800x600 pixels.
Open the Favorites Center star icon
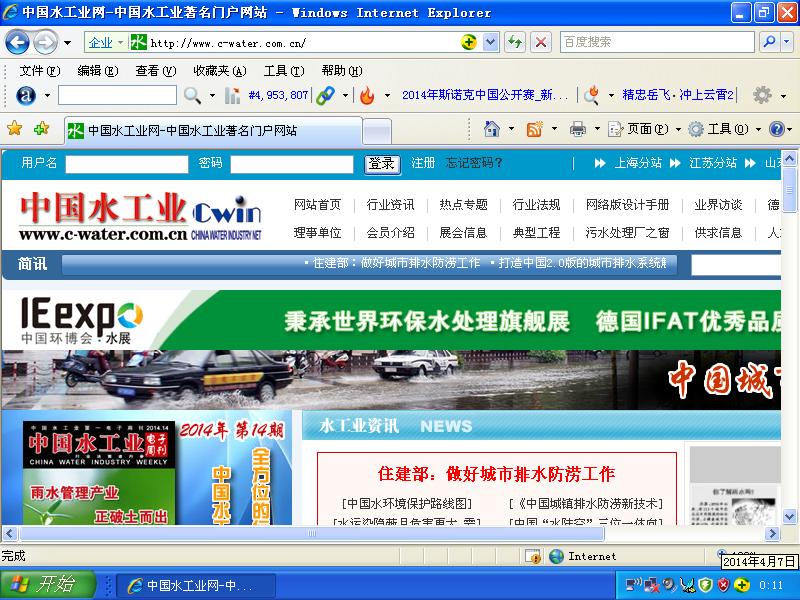click(x=15, y=129)
